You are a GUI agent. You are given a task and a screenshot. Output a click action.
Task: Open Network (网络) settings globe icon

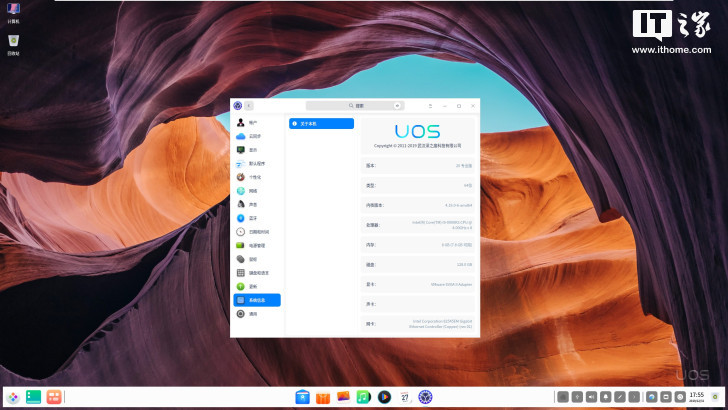click(257, 191)
